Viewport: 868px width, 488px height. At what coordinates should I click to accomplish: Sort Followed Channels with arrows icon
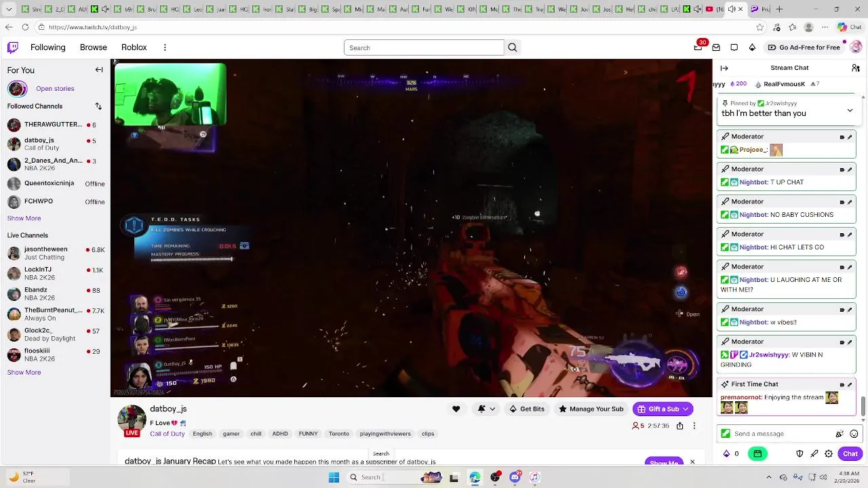98,106
